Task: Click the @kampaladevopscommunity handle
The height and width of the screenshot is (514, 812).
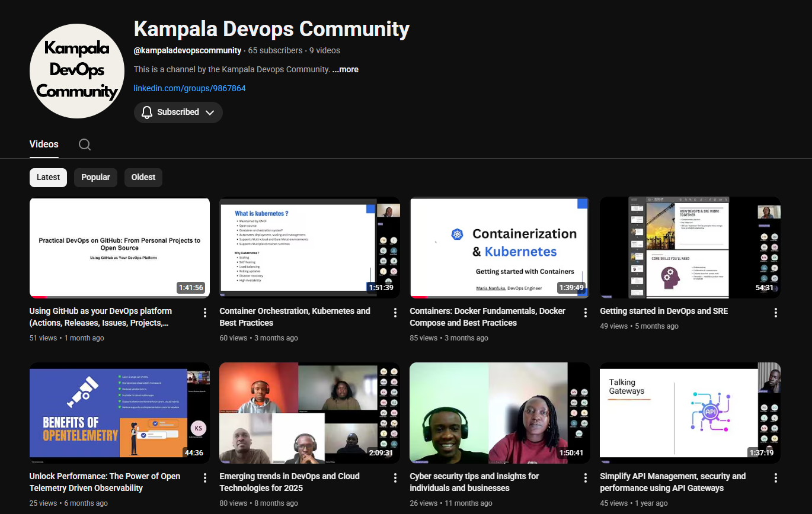Action: (x=187, y=50)
